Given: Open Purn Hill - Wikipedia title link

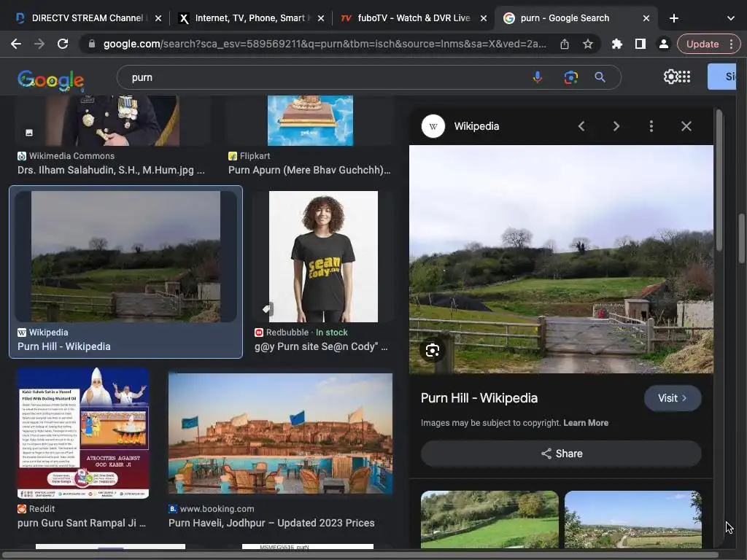Looking at the screenshot, I should tap(479, 398).
